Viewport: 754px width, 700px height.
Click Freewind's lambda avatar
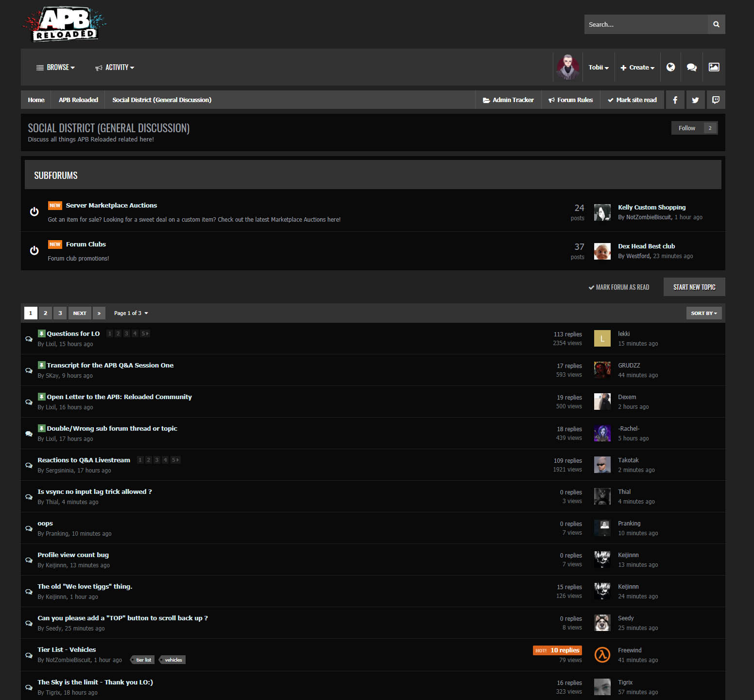coord(602,655)
